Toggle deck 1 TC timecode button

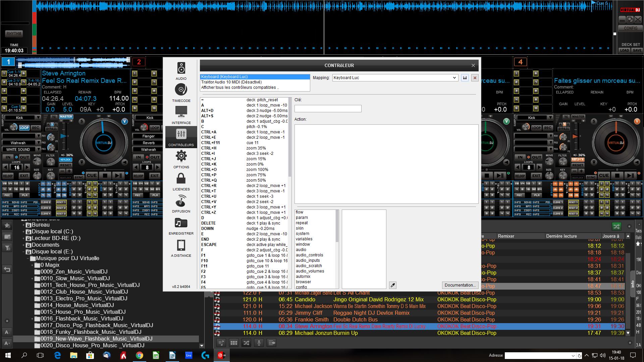tap(54, 117)
